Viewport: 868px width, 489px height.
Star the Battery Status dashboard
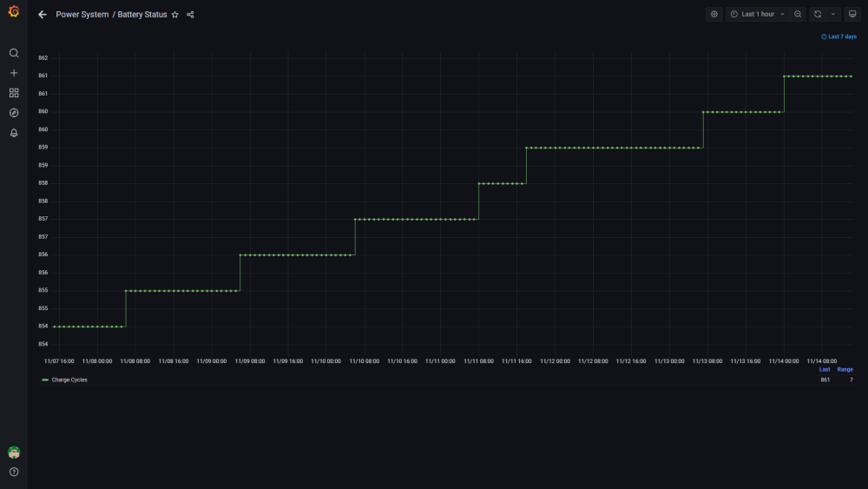pos(175,15)
